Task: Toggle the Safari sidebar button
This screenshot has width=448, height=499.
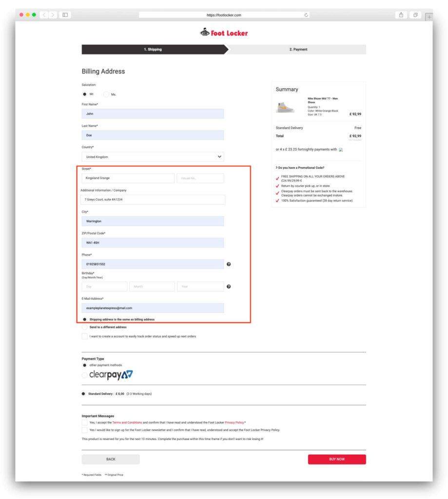Action: 65,15
